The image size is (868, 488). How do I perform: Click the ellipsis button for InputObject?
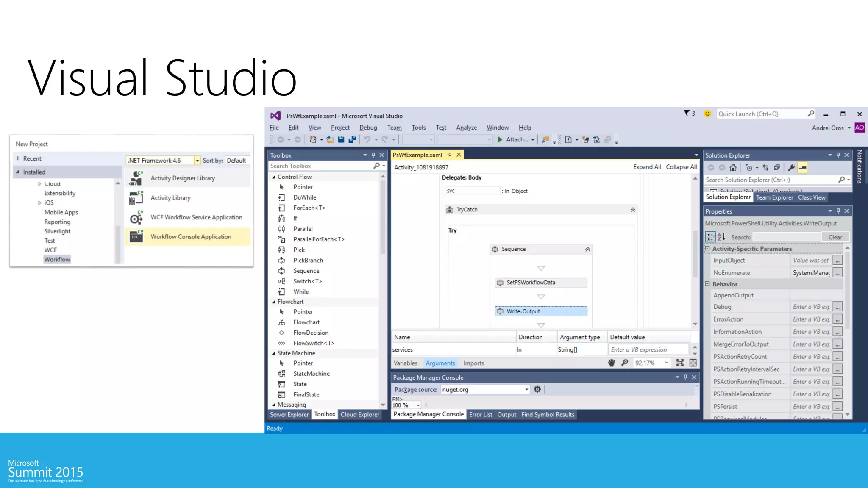click(x=837, y=261)
